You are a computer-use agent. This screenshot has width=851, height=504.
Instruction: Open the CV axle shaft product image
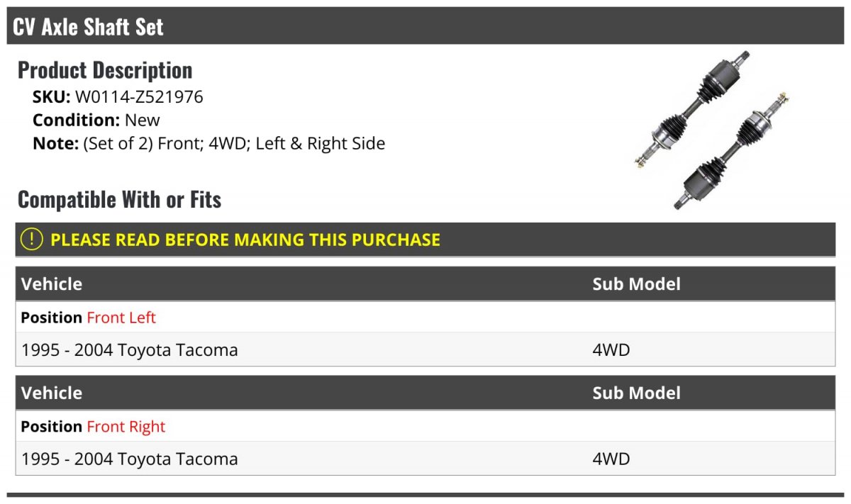coord(711,130)
